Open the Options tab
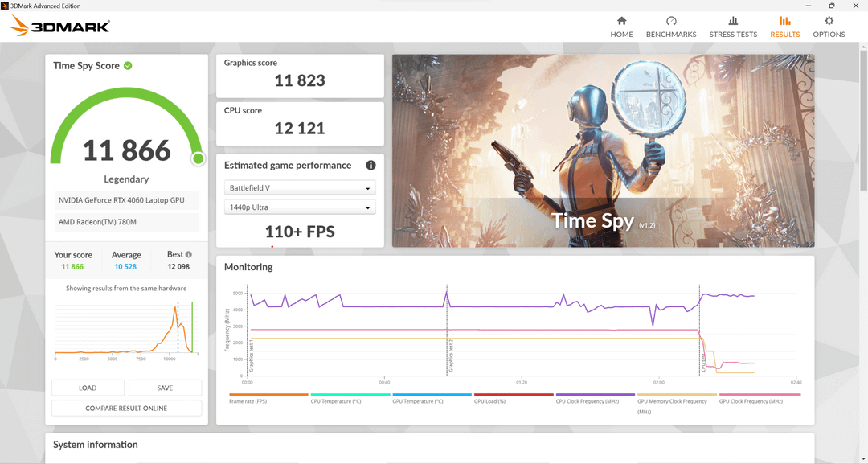 point(829,27)
